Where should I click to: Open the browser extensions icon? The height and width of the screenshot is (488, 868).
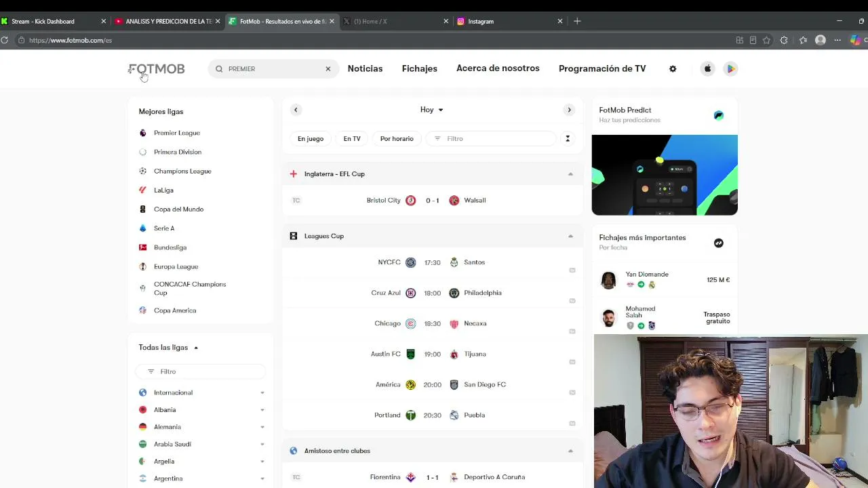pos(784,40)
